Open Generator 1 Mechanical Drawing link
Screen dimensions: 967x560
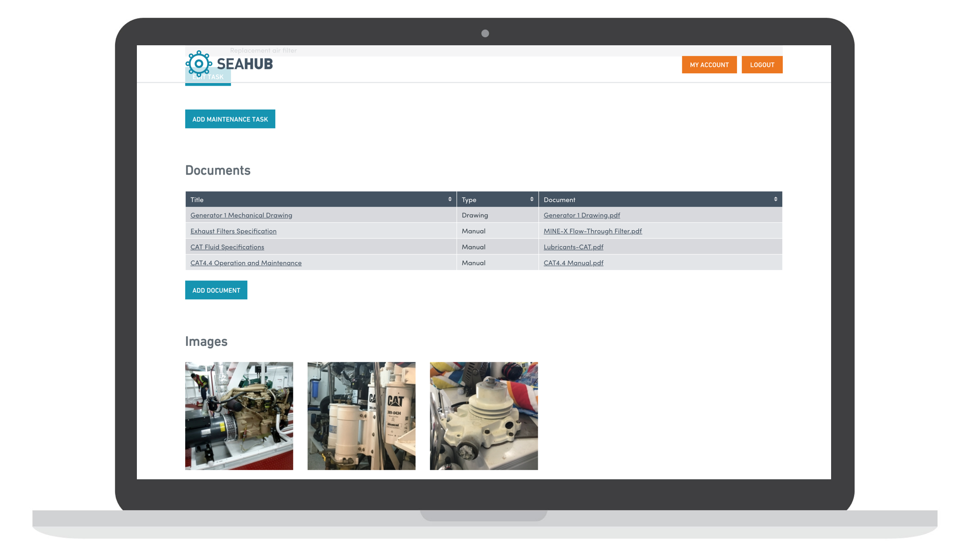click(241, 215)
